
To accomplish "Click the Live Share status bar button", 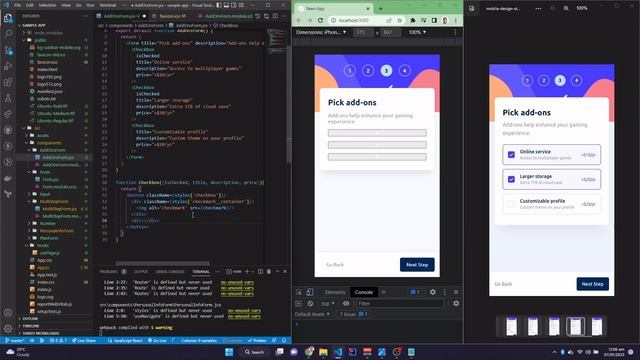I will (x=84, y=340).
